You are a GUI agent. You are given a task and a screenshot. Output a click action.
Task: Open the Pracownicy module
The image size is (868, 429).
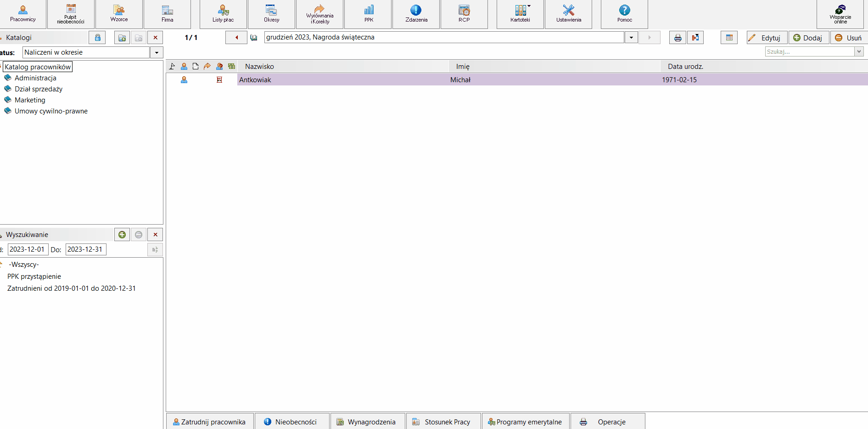(23, 14)
